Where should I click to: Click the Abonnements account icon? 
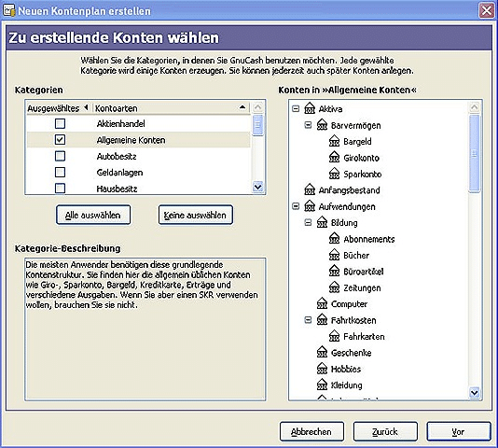[334, 239]
